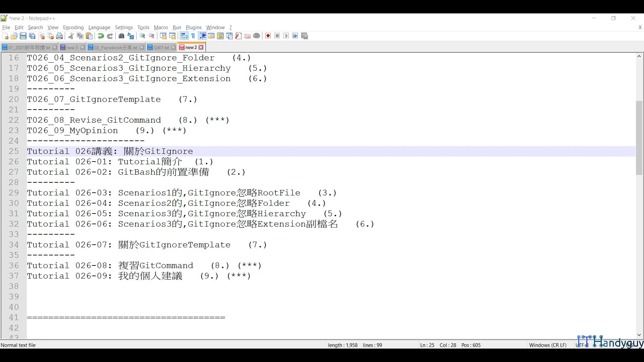Click the vertical scrollbar thumb

[639, 137]
